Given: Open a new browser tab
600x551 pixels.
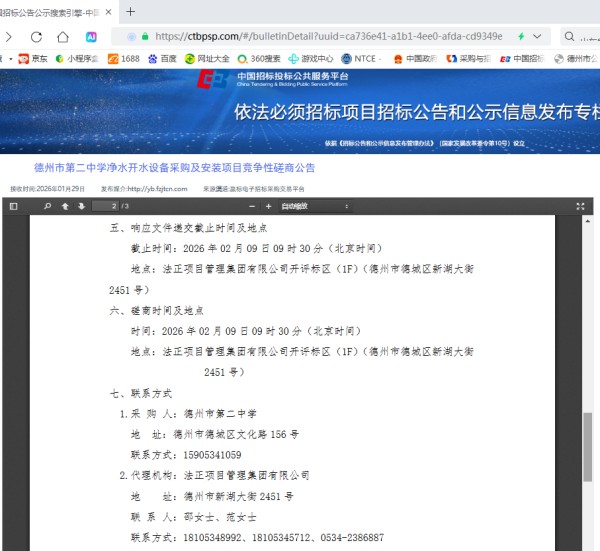Looking at the screenshot, I should click(x=131, y=13).
